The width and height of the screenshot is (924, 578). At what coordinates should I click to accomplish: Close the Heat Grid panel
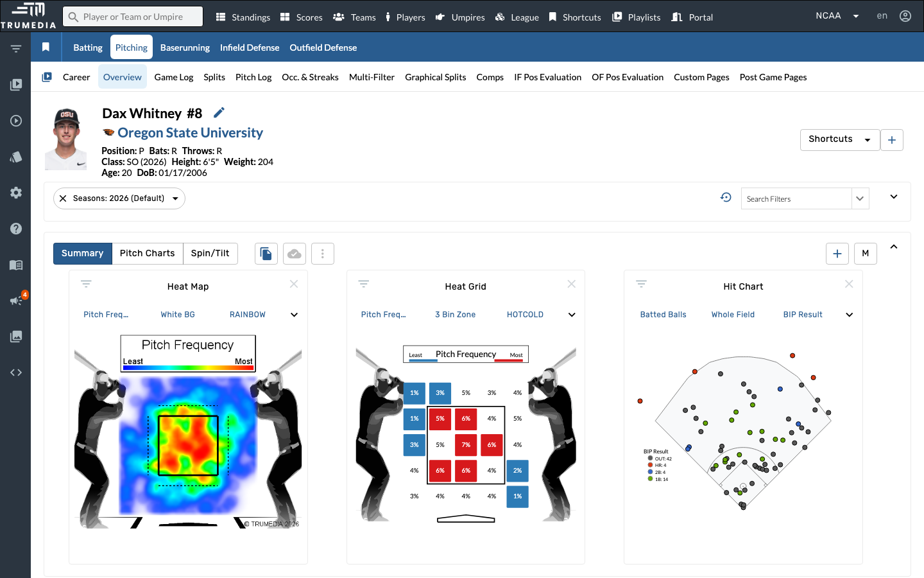(572, 284)
